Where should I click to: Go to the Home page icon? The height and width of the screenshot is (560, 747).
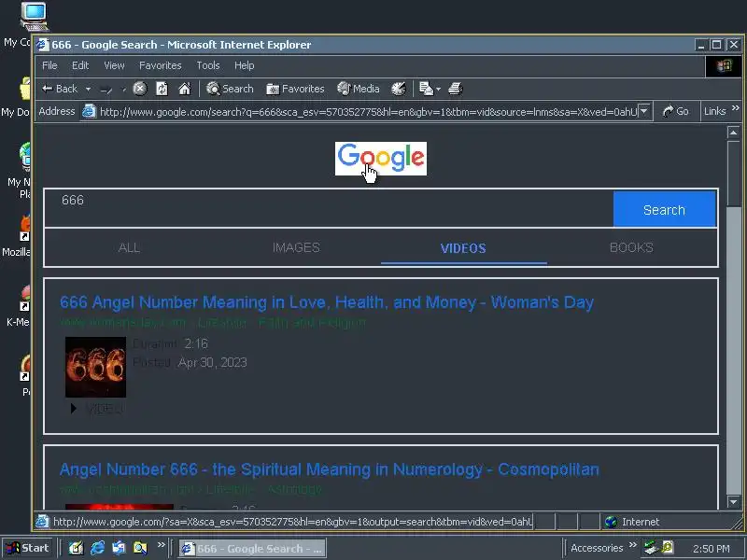184,89
